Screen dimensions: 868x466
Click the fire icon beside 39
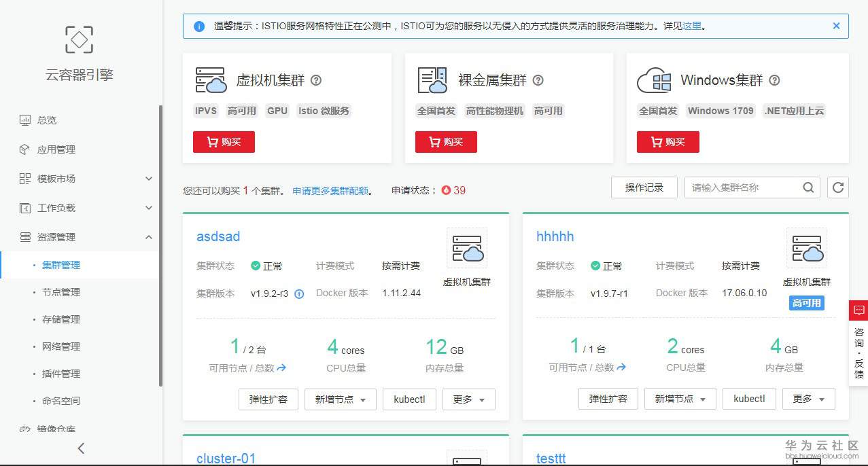coord(446,190)
